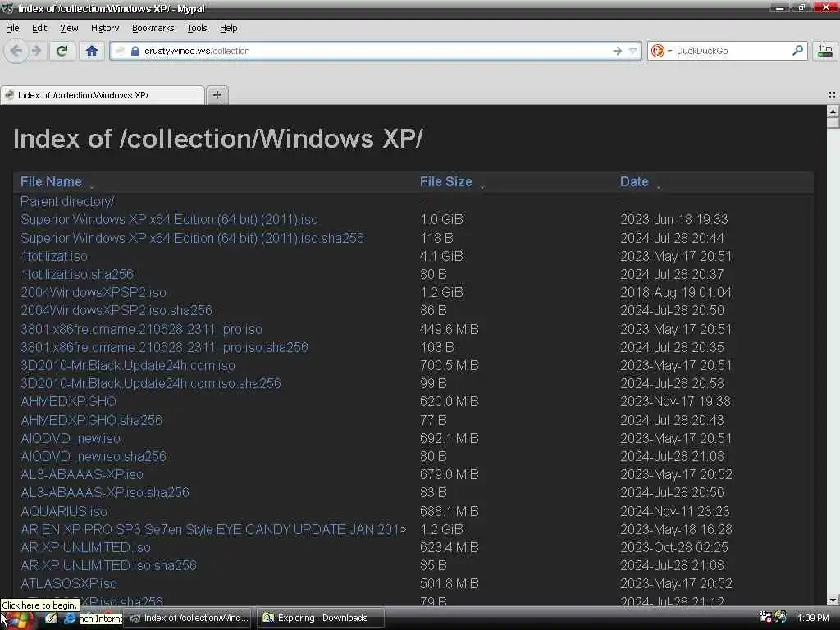Image resolution: width=840 pixels, height=630 pixels.
Task: Open 2004WindowsXPSP2.iso.sha256 link
Action: coord(116,310)
